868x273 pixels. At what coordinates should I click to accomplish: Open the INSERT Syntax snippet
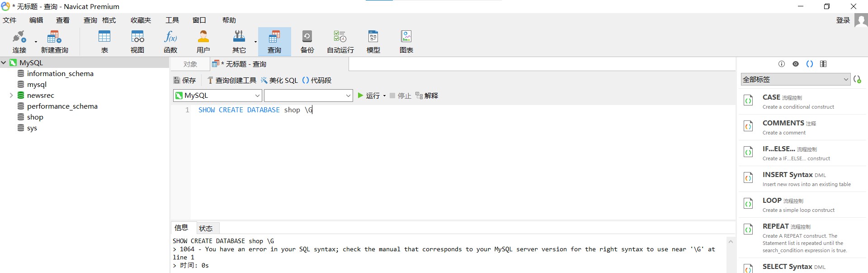(803, 179)
